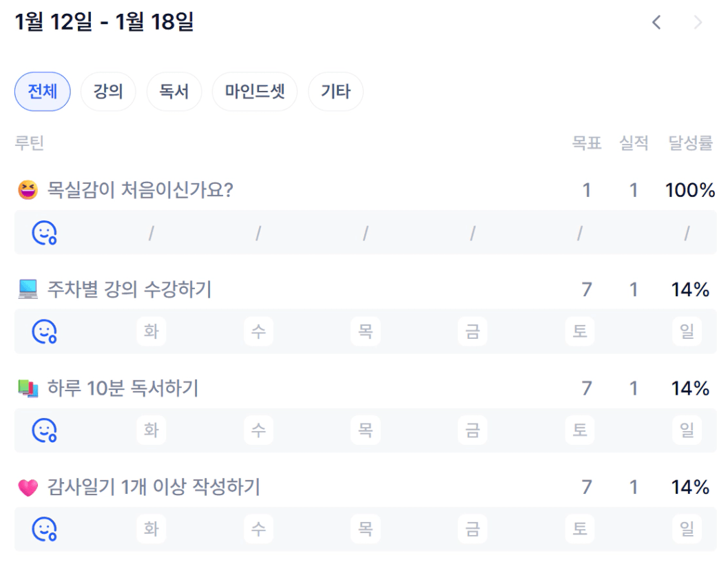The height and width of the screenshot is (573, 728).
Task: Toggle 금 for 감사일기 1개 이상 작성하기
Action: pos(472,529)
